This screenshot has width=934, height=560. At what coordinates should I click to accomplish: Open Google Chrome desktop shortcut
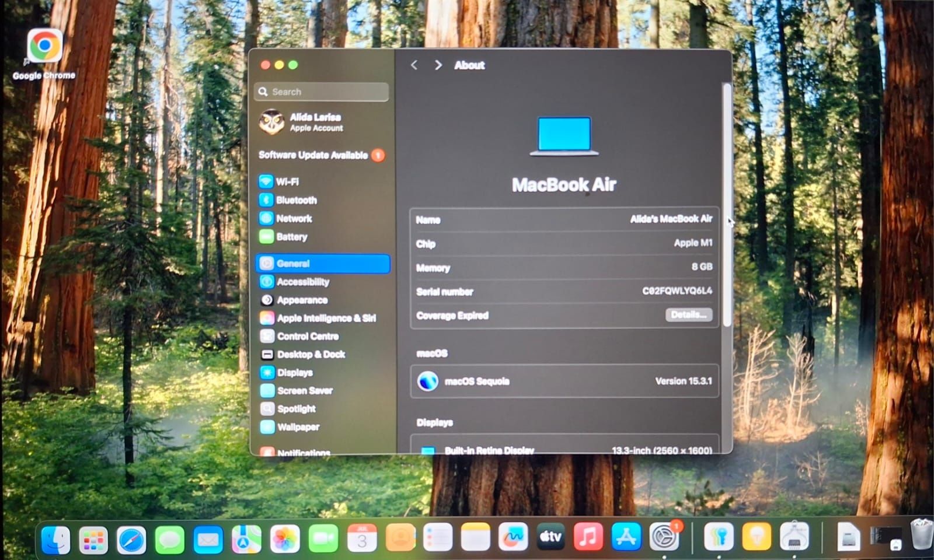pyautogui.click(x=44, y=54)
